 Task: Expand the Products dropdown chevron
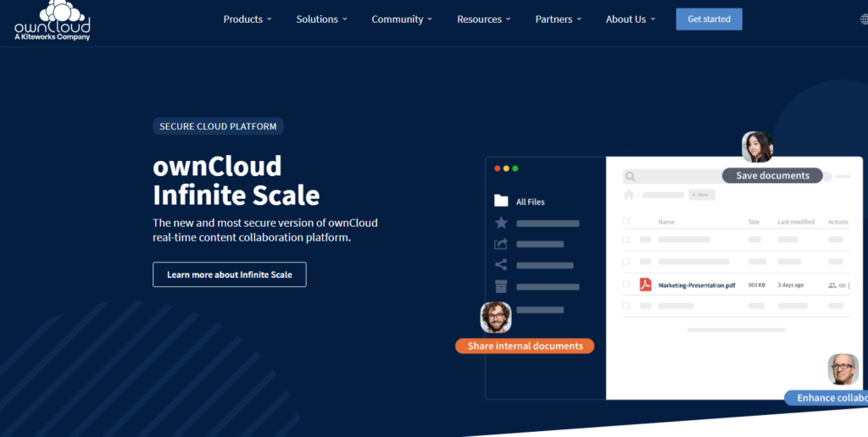269,19
